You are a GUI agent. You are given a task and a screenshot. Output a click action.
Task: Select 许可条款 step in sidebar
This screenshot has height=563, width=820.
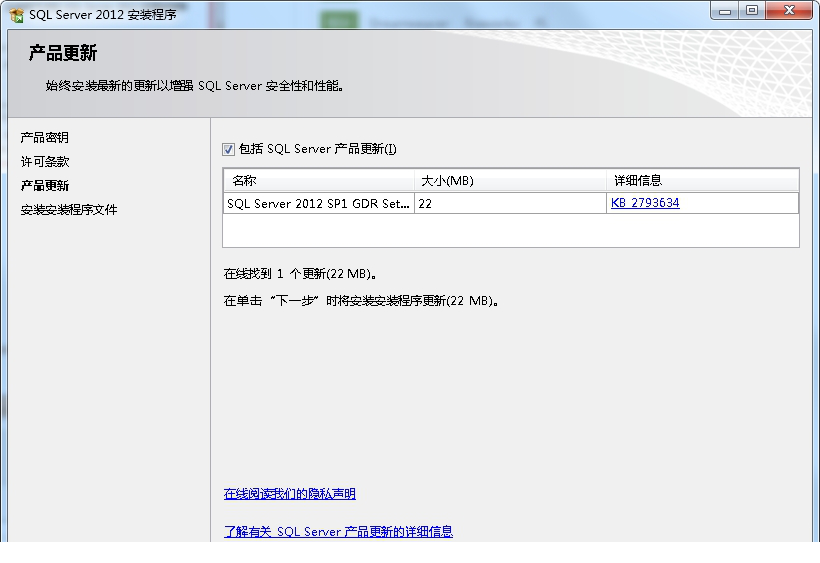(44, 162)
